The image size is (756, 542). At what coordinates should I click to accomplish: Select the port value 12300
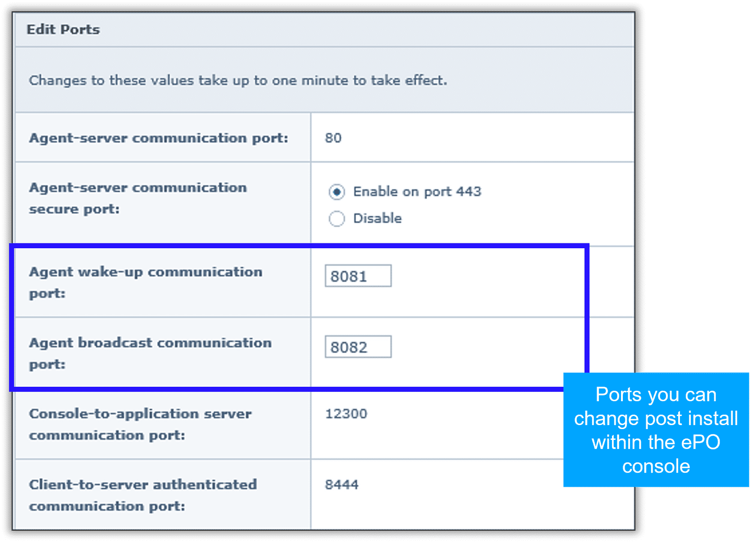(x=346, y=414)
